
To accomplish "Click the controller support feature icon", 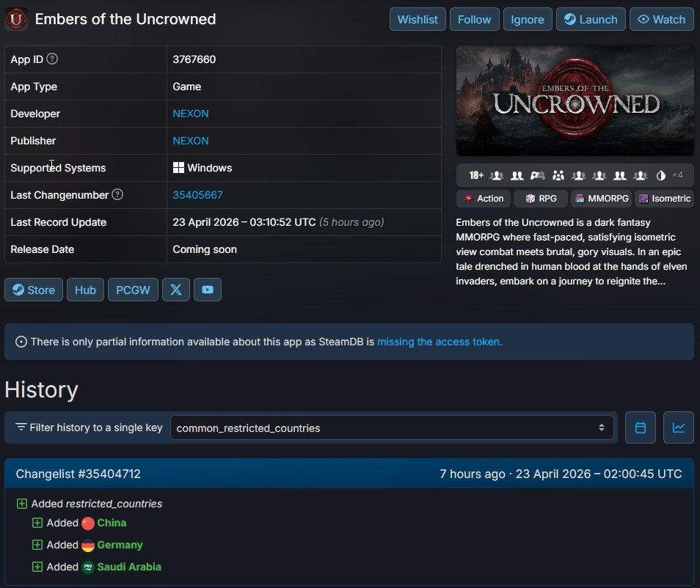I will click(538, 175).
